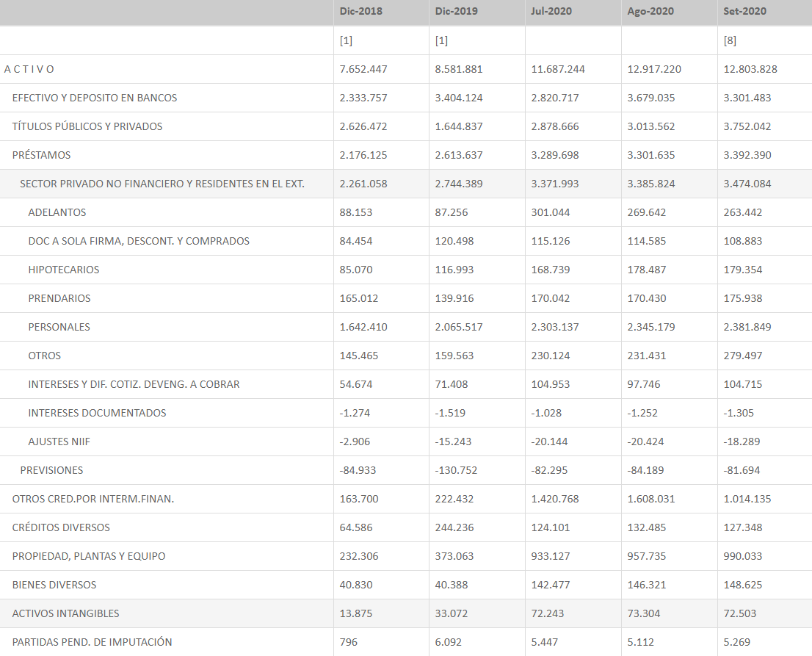The width and height of the screenshot is (812, 656).
Task: Click the Dic-2018 column header
Action: (x=360, y=11)
